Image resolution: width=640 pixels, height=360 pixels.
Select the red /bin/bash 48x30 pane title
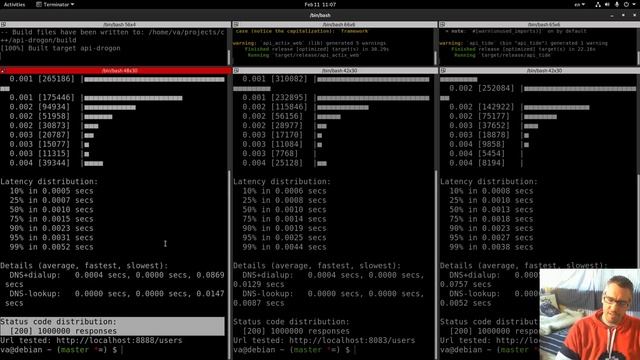point(119,71)
